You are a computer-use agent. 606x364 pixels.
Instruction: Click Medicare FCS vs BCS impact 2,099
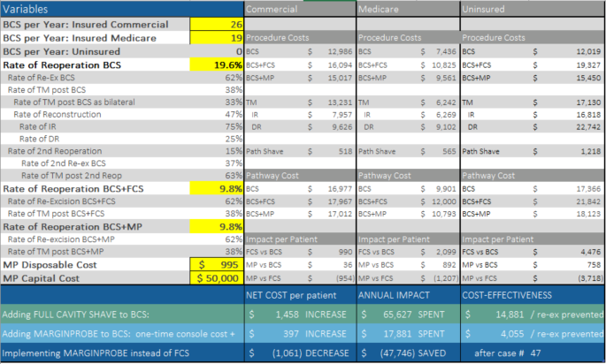tap(446, 252)
